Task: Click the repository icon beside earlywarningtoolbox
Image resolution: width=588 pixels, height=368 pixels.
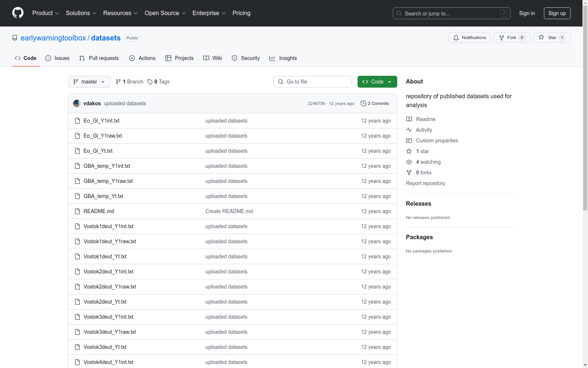Action: [15, 38]
